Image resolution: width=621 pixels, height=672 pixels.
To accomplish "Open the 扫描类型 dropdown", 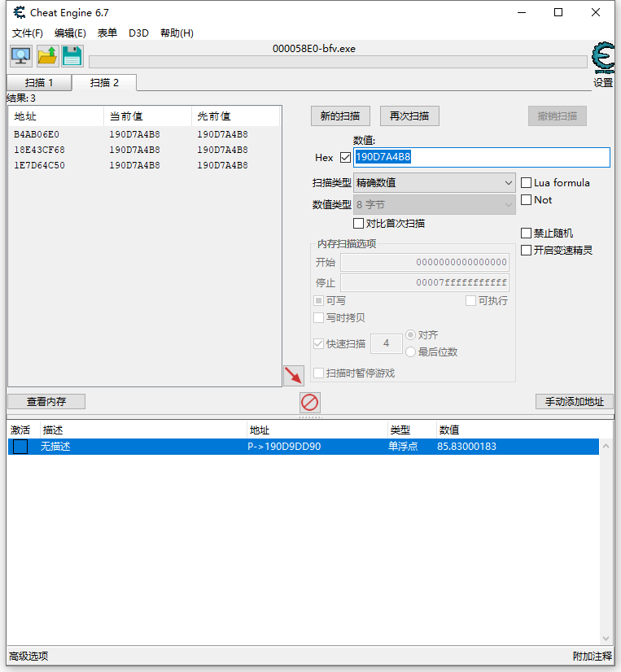I will pos(434,183).
